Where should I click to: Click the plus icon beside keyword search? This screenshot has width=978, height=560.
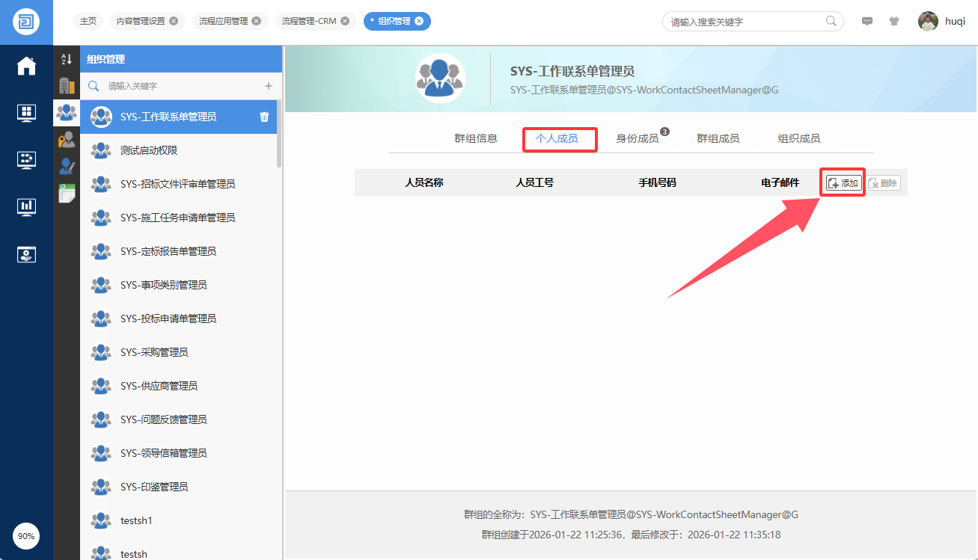click(269, 86)
